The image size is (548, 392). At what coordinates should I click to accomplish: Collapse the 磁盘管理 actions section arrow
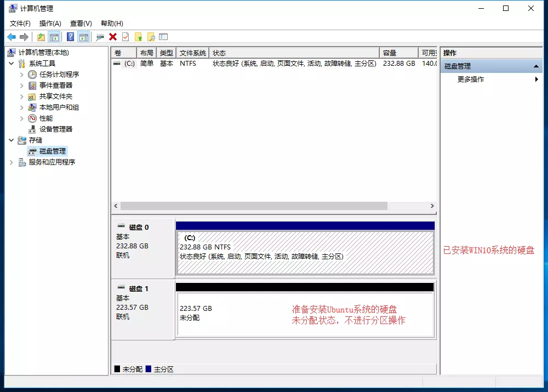[536, 66]
